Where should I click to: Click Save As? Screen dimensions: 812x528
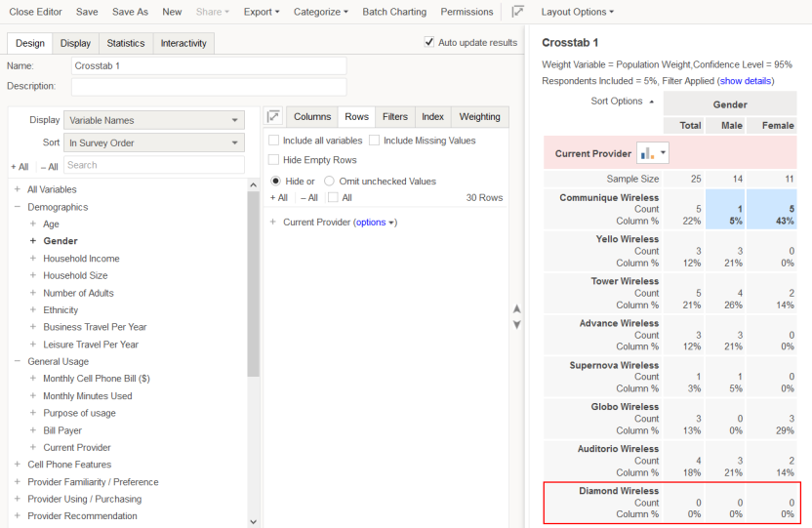pos(130,12)
